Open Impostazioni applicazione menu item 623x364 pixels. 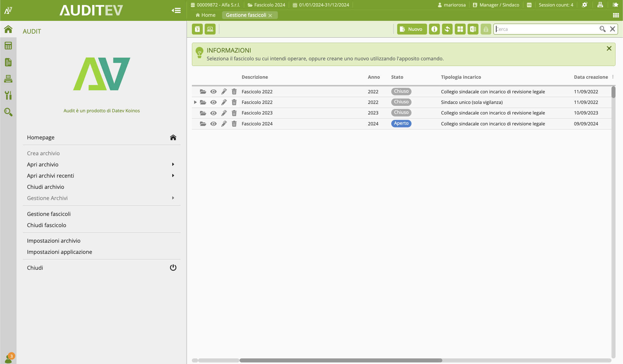[102, 252]
